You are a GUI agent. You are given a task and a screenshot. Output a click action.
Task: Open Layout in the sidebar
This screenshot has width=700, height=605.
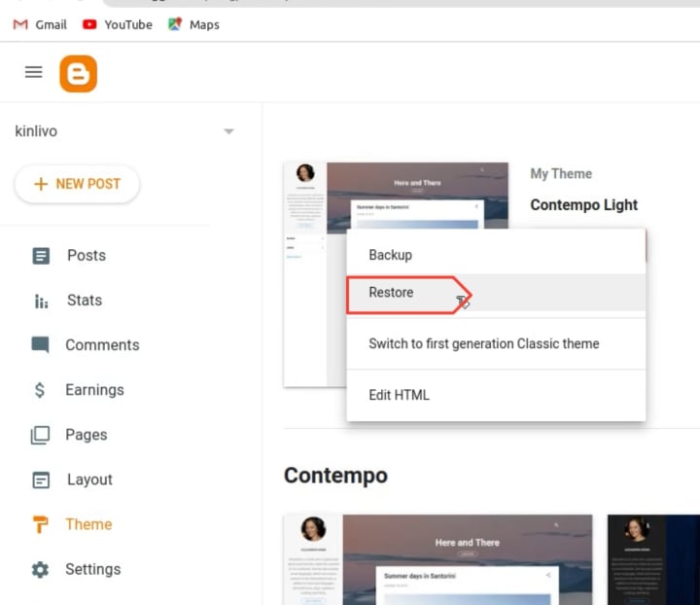[x=89, y=480]
